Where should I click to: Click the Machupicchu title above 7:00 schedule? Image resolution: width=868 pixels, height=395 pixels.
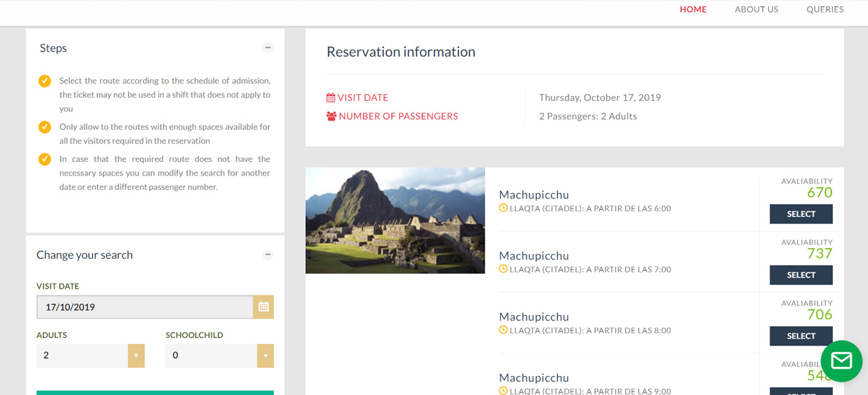click(534, 256)
